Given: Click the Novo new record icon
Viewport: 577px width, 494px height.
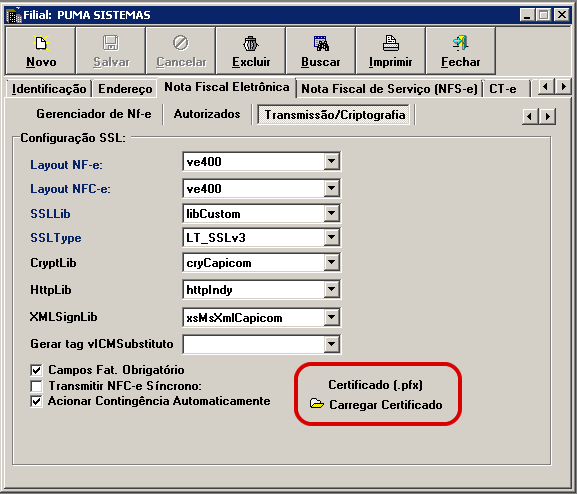Looking at the screenshot, I should click(41, 43).
